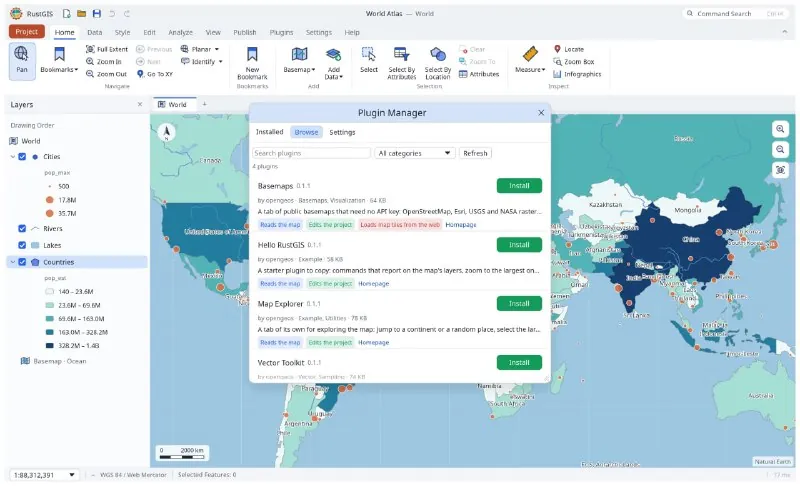Image resolution: width=800 pixels, height=486 pixels.
Task: Zoom to Full Extent
Action: [107, 49]
